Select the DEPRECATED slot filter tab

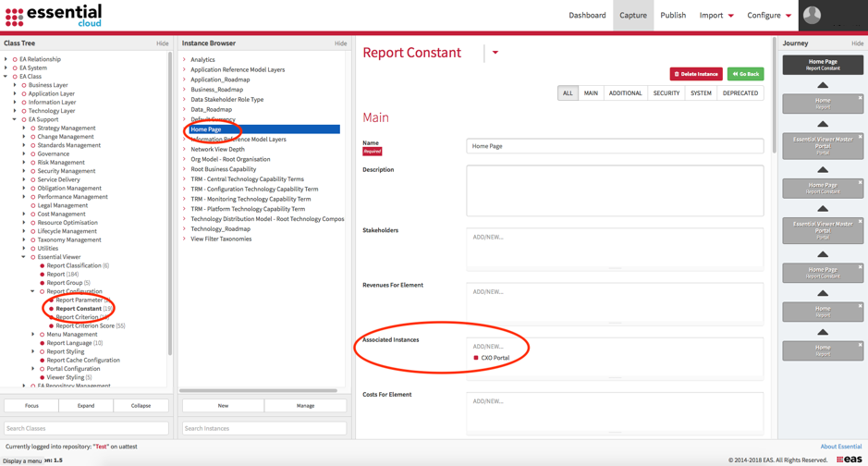740,93
